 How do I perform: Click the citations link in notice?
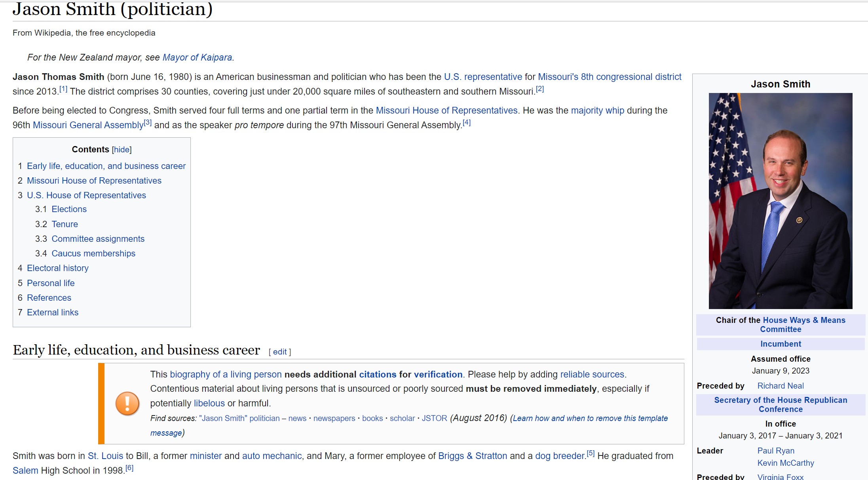coord(378,374)
